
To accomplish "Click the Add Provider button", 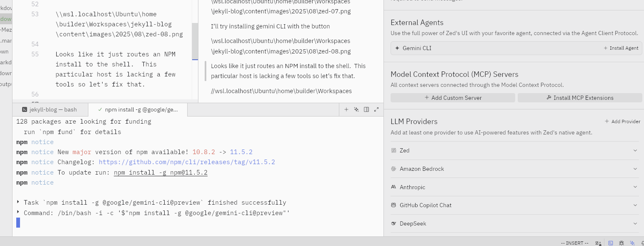I will (x=622, y=122).
